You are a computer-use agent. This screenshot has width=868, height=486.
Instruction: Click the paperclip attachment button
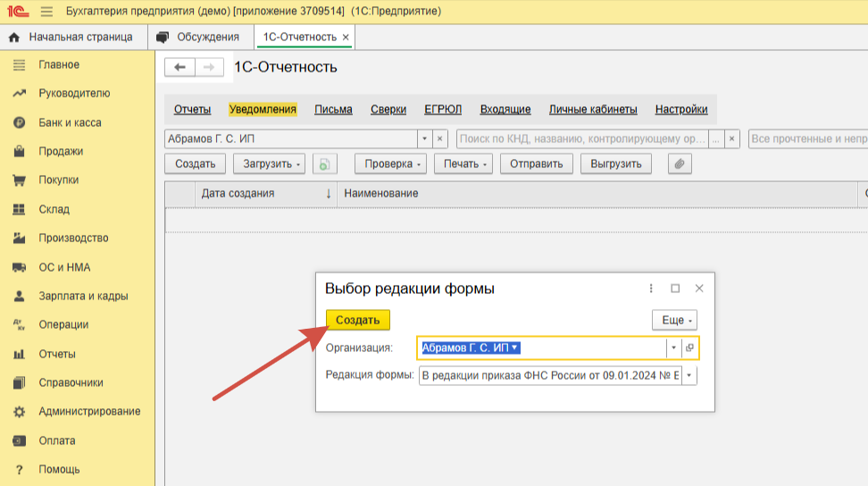pyautogui.click(x=680, y=163)
